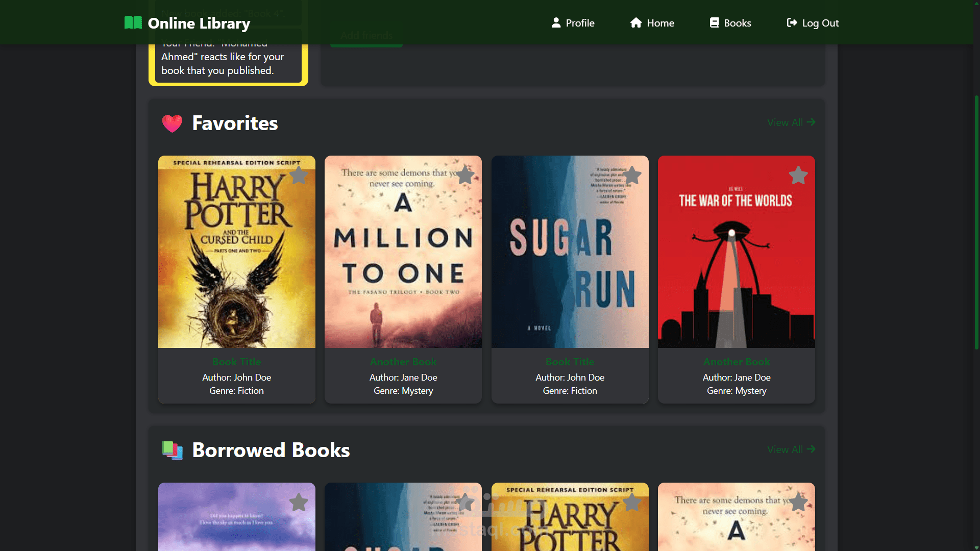
Task: Click the page vertical scrollbar
Action: click(x=976, y=222)
